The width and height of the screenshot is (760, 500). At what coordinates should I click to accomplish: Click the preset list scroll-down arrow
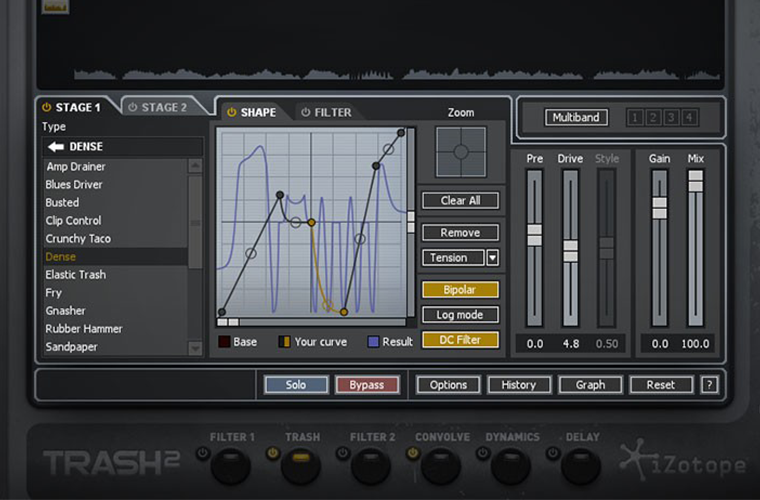[x=195, y=348]
